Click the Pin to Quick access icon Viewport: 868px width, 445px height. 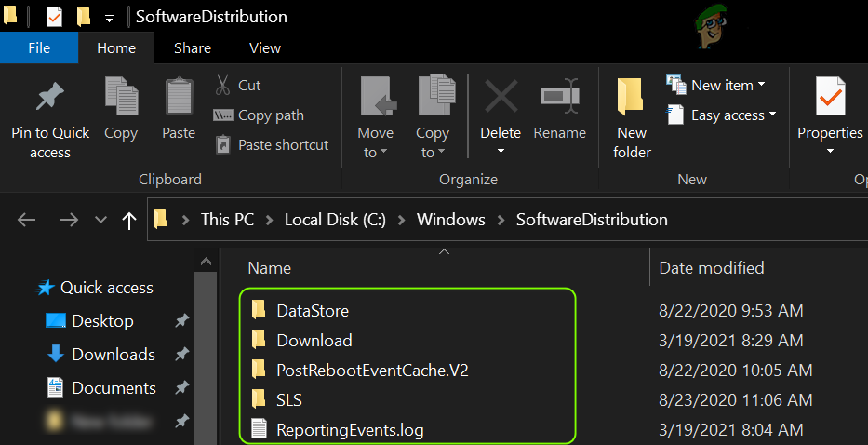point(49,98)
